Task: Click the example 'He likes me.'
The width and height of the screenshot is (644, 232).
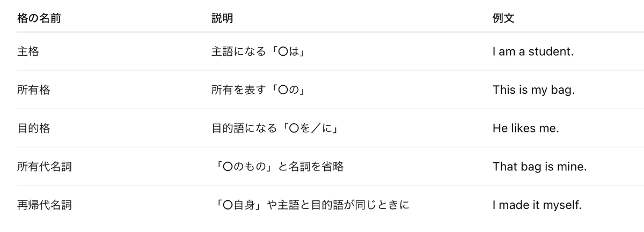Action: click(x=525, y=128)
